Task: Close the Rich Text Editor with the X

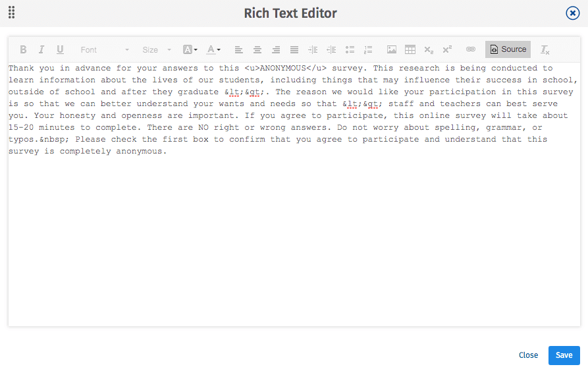Action: coord(573,13)
